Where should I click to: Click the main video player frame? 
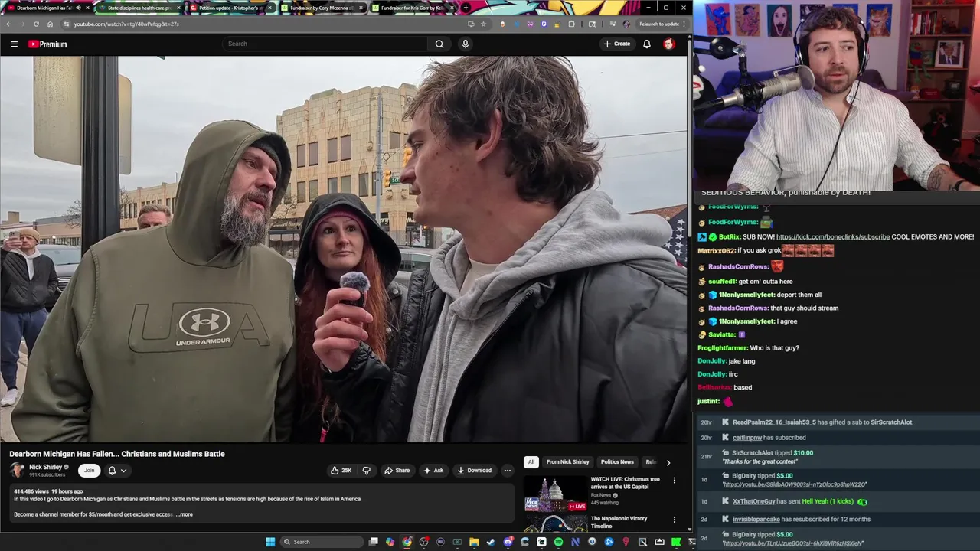pos(344,249)
